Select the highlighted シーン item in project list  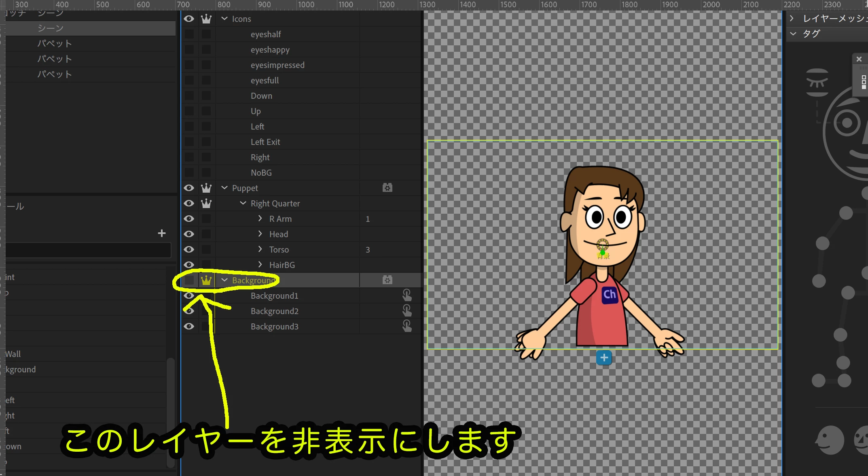click(x=51, y=28)
